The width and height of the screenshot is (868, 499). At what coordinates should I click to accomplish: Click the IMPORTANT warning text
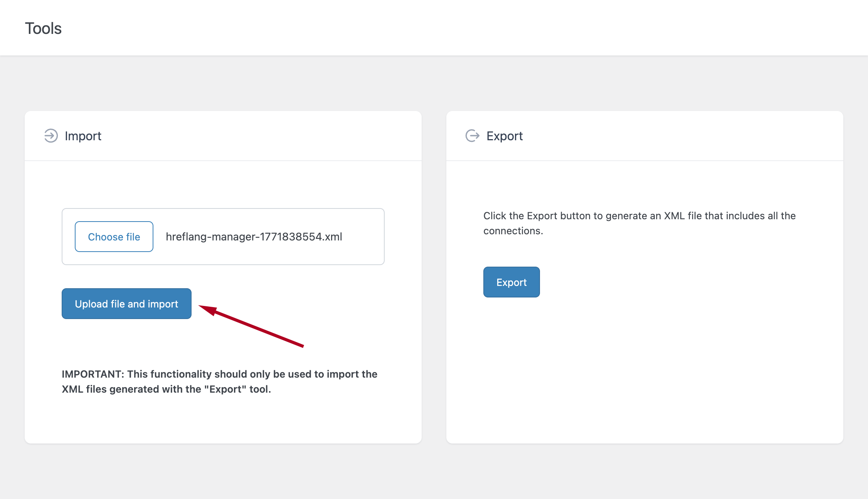coord(219,381)
